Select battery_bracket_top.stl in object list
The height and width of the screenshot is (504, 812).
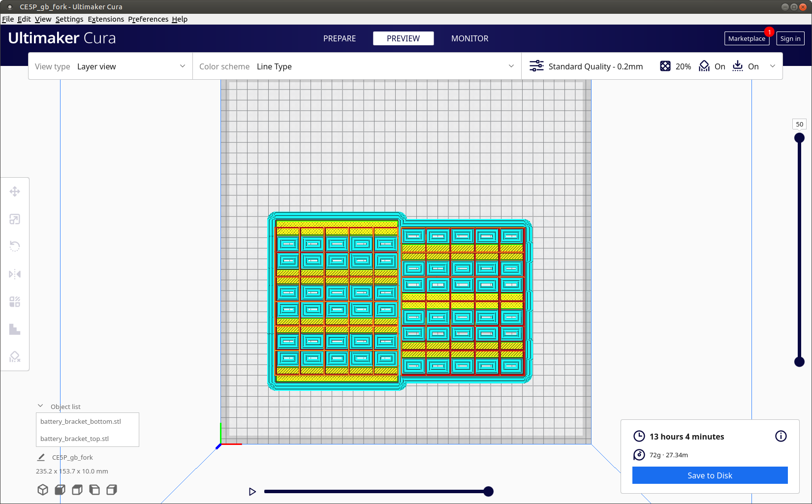(x=75, y=439)
